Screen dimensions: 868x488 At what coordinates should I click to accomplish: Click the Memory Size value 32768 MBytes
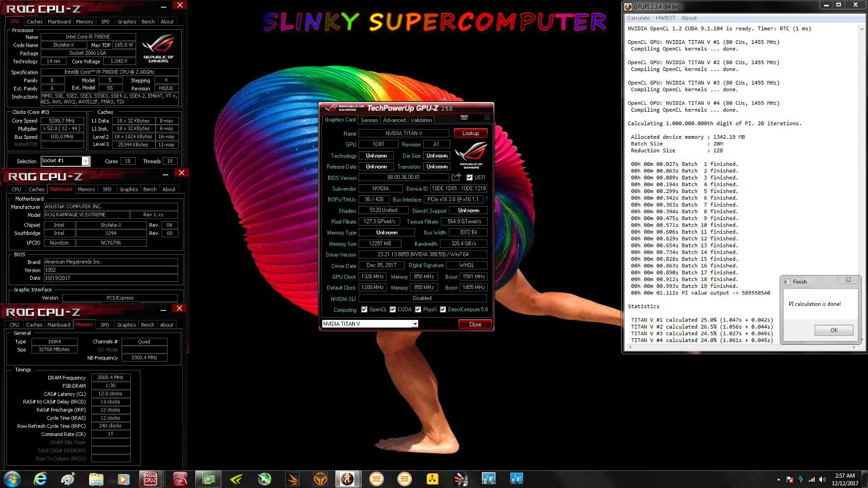pos(54,350)
